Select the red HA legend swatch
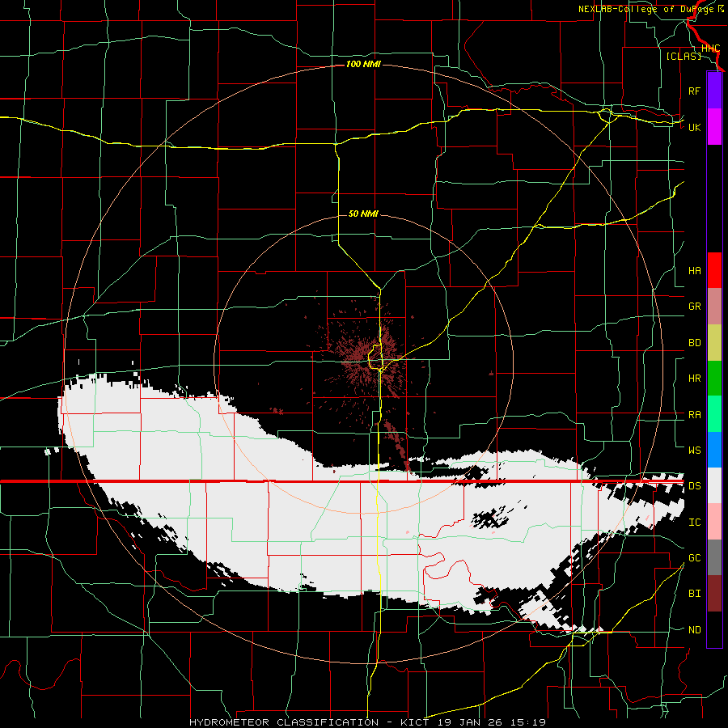Viewport: 728px width, 728px height. click(x=714, y=270)
